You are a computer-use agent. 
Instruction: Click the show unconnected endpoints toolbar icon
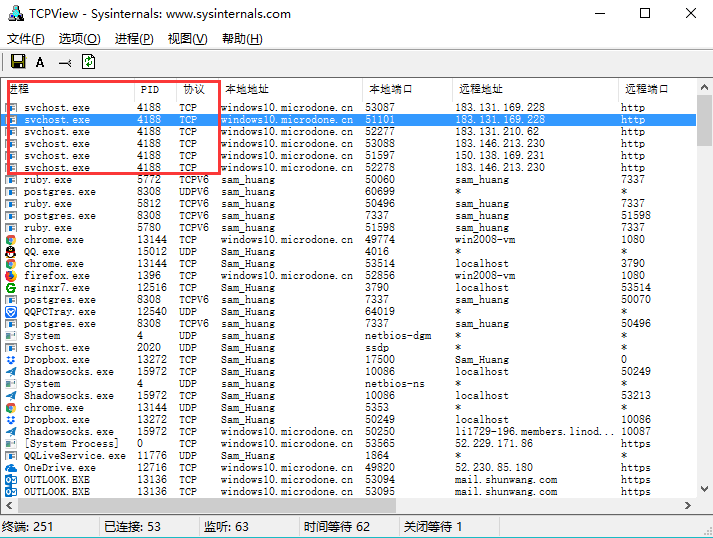coord(65,63)
